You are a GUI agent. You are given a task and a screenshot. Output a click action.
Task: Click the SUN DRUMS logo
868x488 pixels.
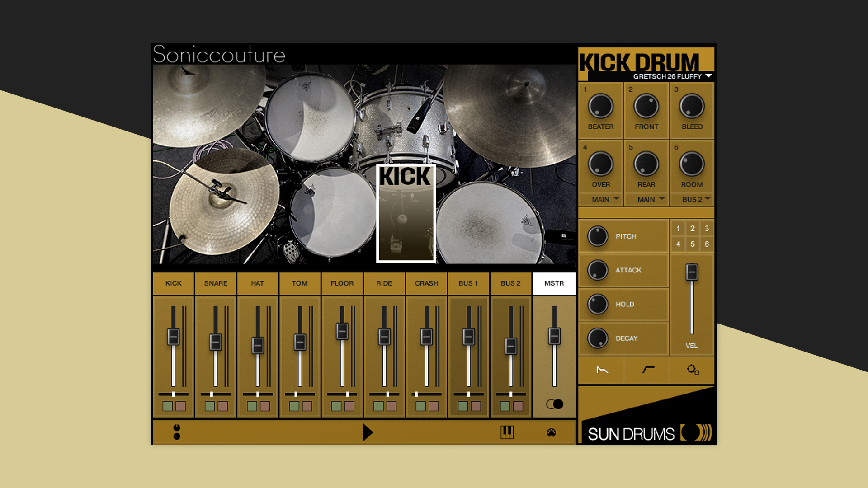click(649, 433)
